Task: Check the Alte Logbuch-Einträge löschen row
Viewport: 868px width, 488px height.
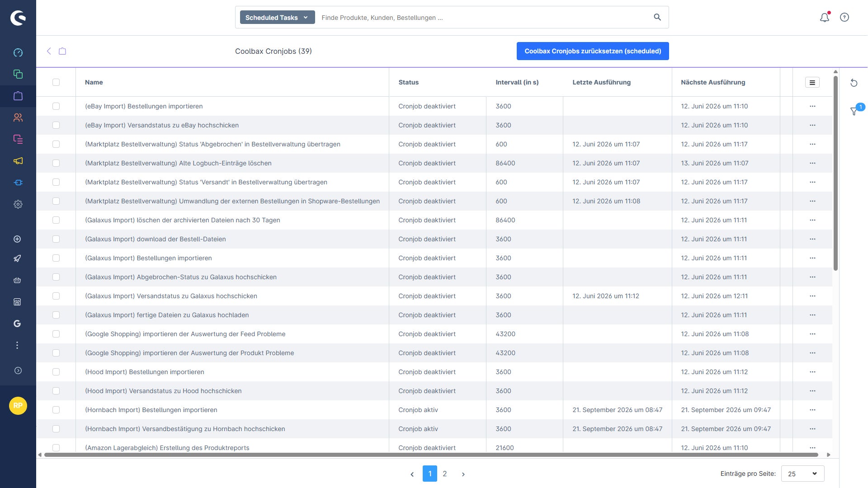Action: click(x=56, y=163)
